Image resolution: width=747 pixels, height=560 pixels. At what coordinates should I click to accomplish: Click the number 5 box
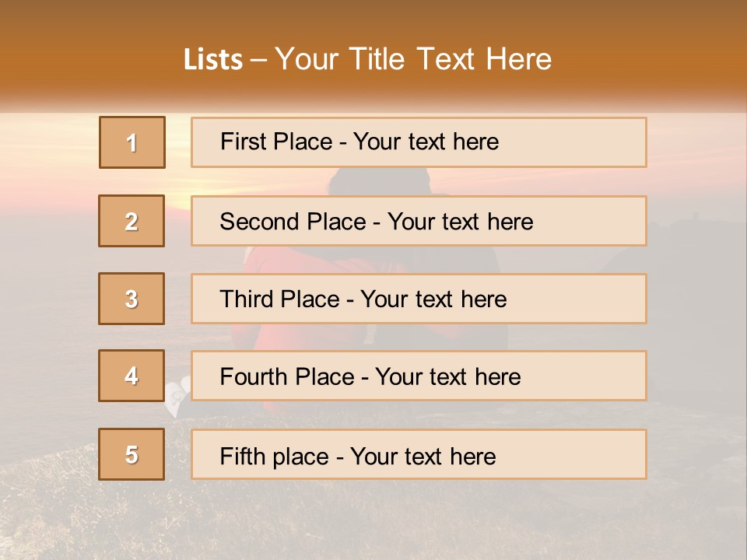[x=132, y=453]
